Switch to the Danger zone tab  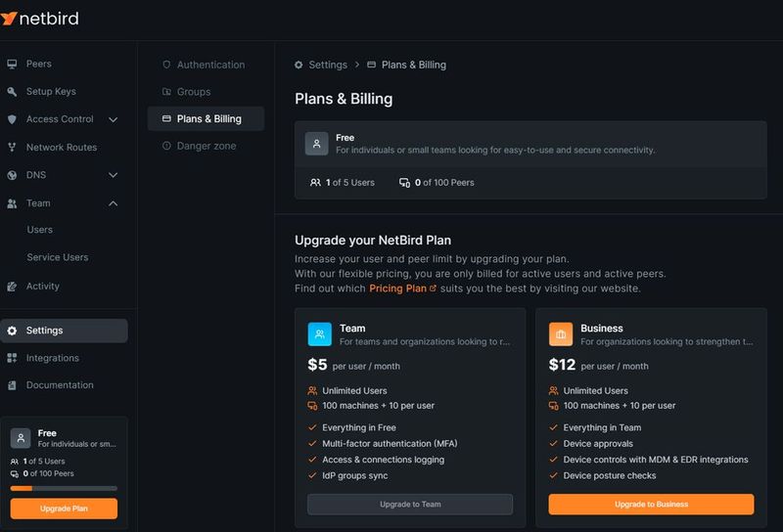(206, 146)
